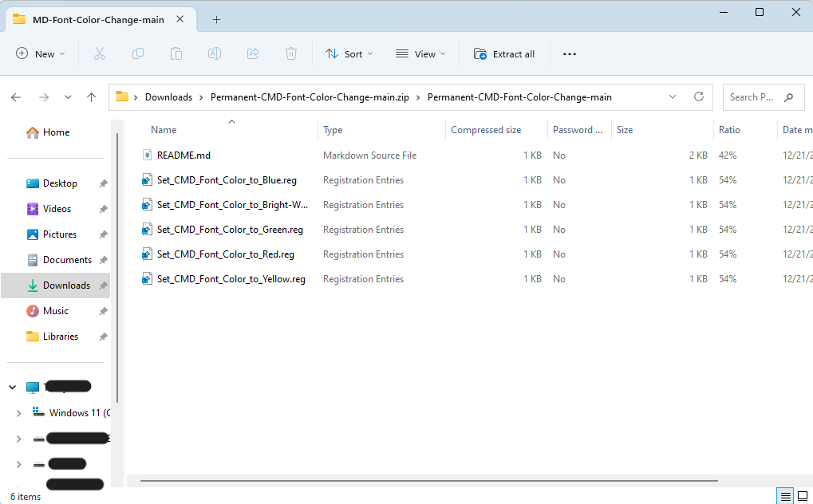Add a new tab

tap(217, 20)
